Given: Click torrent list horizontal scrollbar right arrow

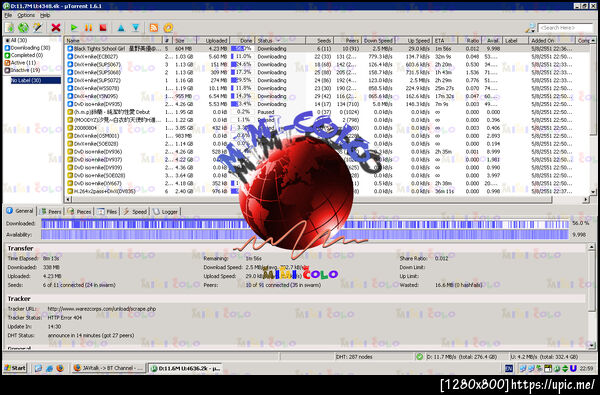Looking at the screenshot, I should (x=585, y=199).
